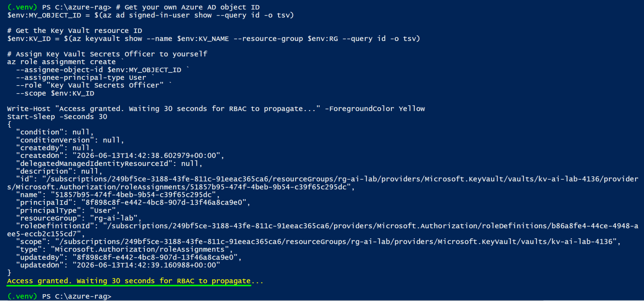The height and width of the screenshot is (301, 644).
Task: Click the Start-Sleep -Seconds 30 command
Action: [x=57, y=117]
